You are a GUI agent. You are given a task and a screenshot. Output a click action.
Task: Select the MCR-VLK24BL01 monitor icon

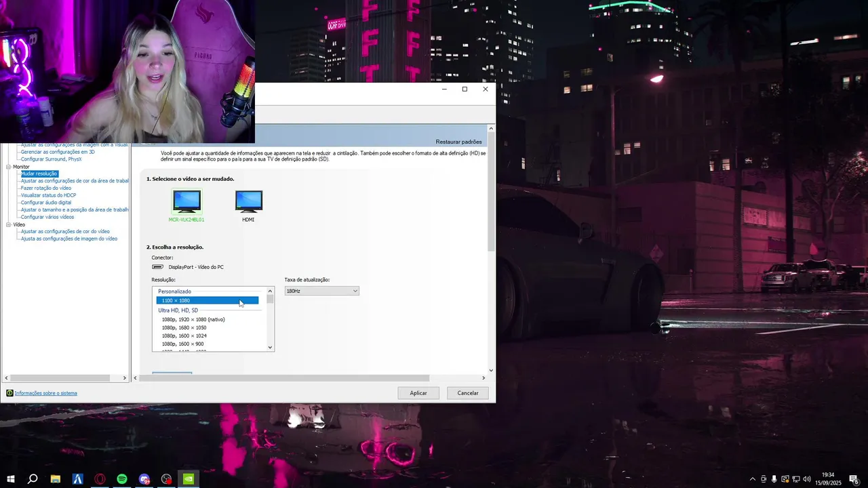[x=186, y=201]
